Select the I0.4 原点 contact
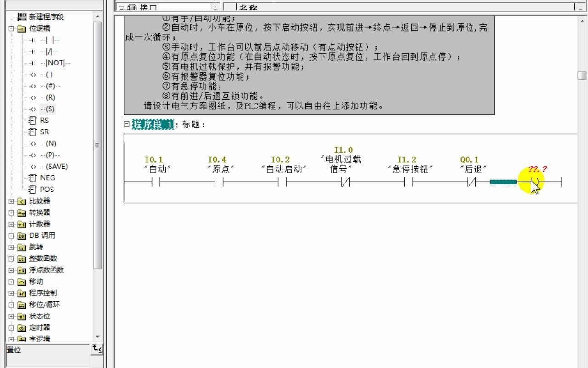Viewport: 588px width, 368px height. pos(219,183)
